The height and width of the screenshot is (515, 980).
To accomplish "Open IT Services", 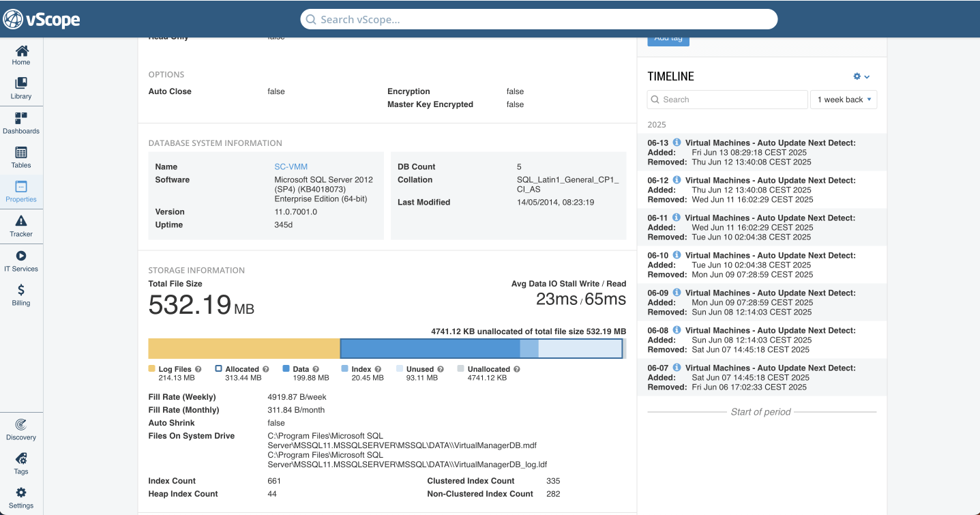I will coord(21,261).
